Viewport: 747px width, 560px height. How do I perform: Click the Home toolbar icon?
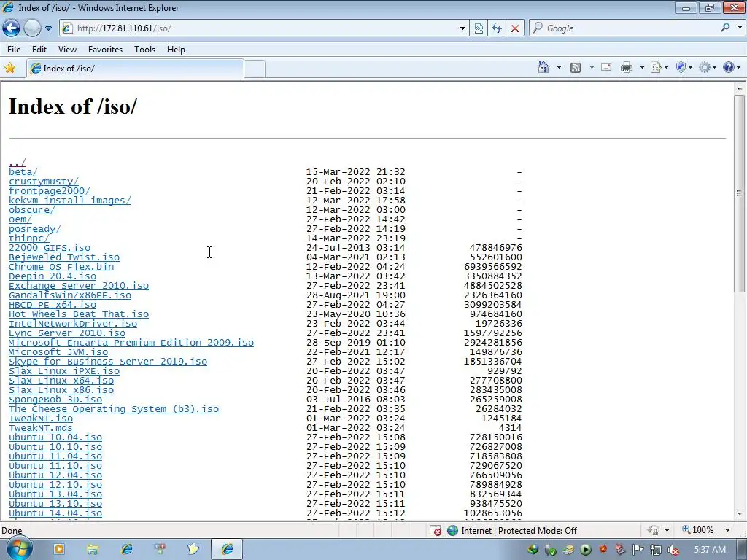tap(543, 67)
